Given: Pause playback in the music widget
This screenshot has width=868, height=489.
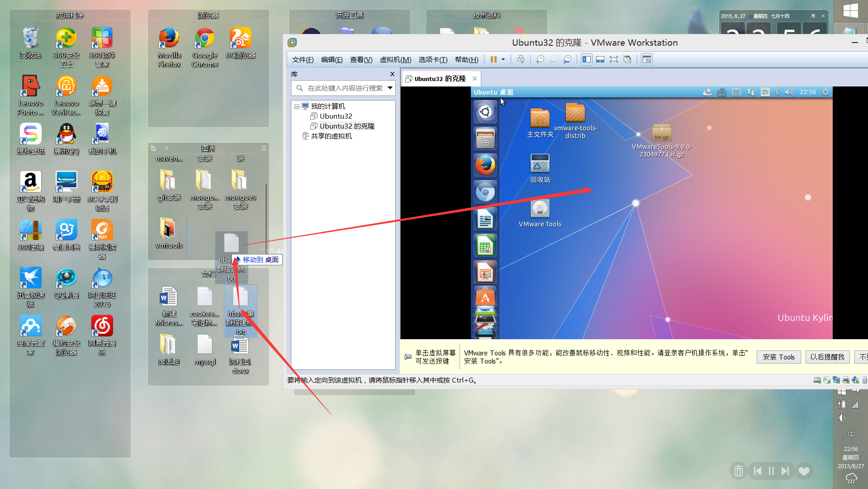Looking at the screenshot, I should [x=771, y=471].
